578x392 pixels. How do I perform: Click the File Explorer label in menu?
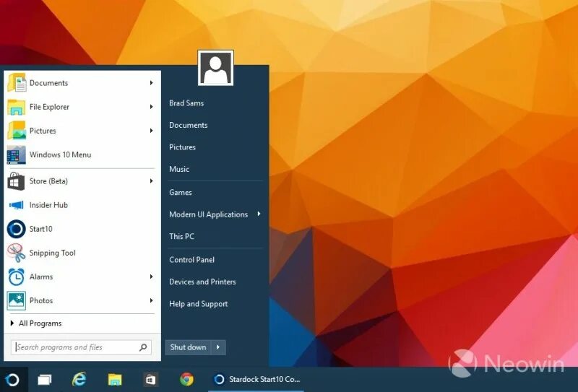[49, 107]
